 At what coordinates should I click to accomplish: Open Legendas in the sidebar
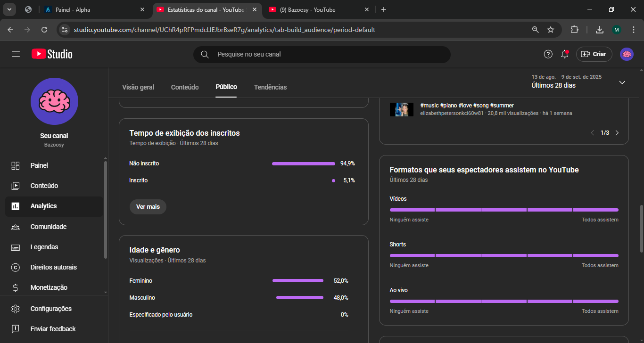(44, 247)
